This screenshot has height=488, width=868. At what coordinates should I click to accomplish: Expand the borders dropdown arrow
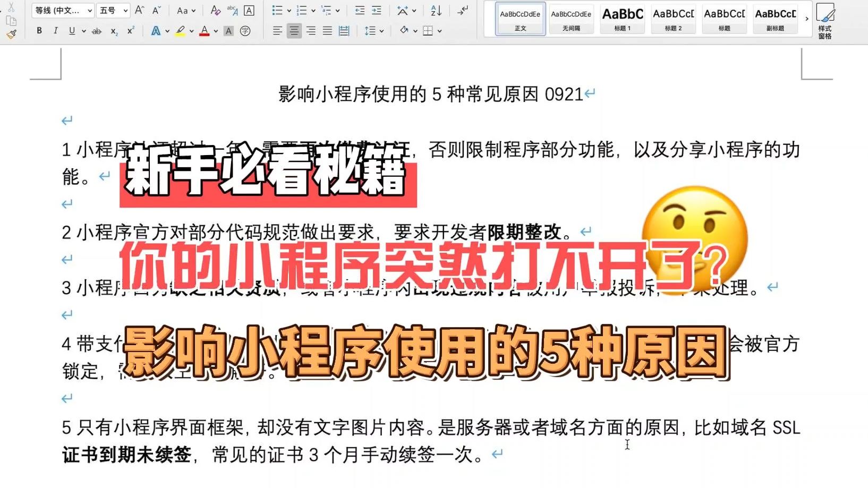pyautogui.click(x=439, y=31)
